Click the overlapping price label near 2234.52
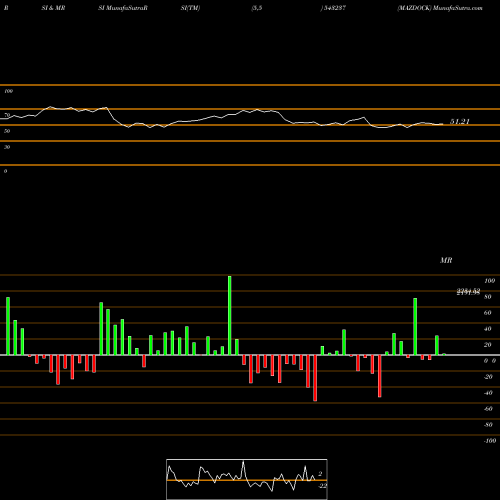This screenshot has width=500, height=500. [468, 292]
